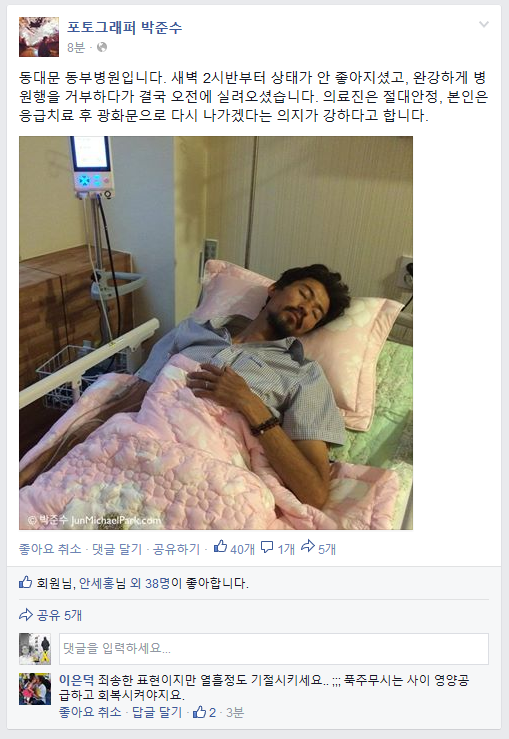This screenshot has width=509, height=739.
Task: Open the 포토그래퍼 박준수 profile name link
Action: pyautogui.click(x=124, y=27)
